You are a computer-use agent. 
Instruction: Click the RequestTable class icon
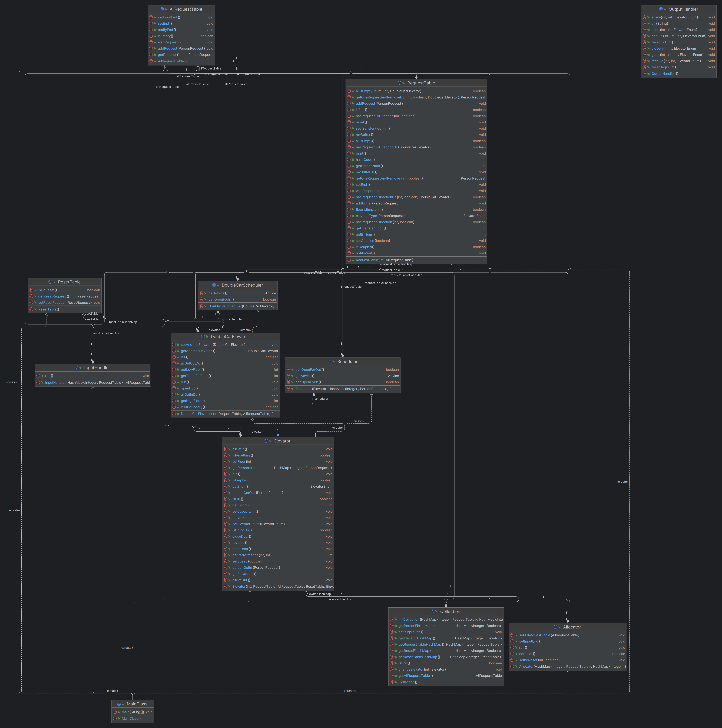399,83
